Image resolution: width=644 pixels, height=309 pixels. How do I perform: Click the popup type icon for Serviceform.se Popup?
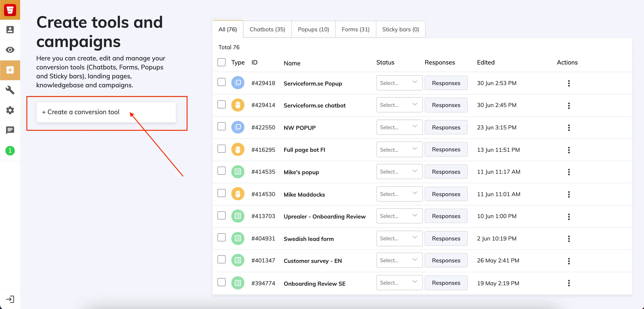(237, 83)
